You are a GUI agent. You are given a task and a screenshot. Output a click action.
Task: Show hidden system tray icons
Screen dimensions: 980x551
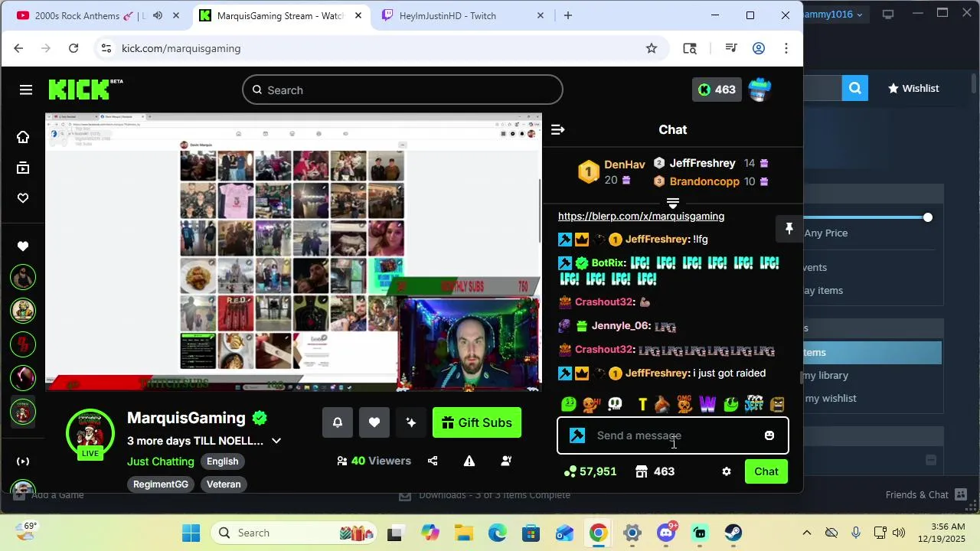point(806,533)
